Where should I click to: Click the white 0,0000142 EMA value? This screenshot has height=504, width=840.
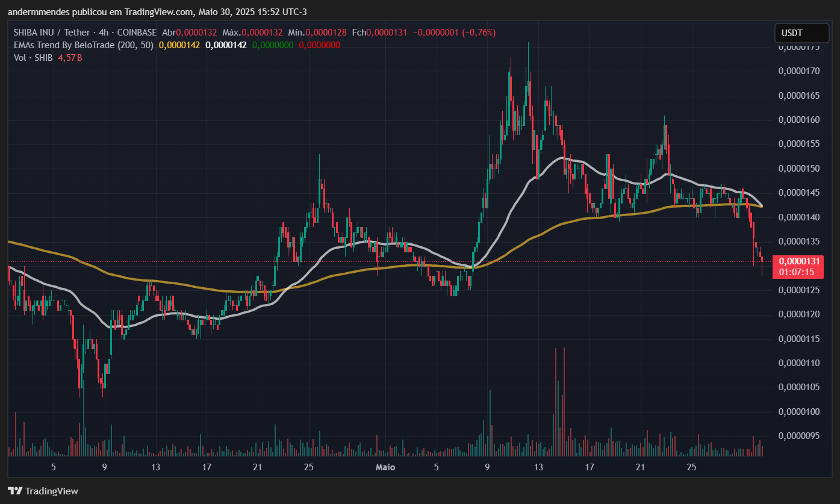[x=226, y=45]
